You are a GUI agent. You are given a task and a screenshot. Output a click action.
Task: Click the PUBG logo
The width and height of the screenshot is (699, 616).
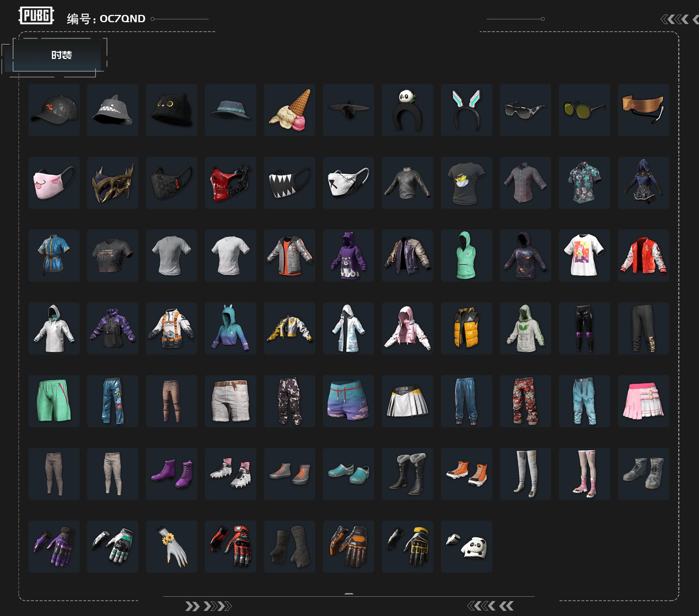tap(36, 16)
